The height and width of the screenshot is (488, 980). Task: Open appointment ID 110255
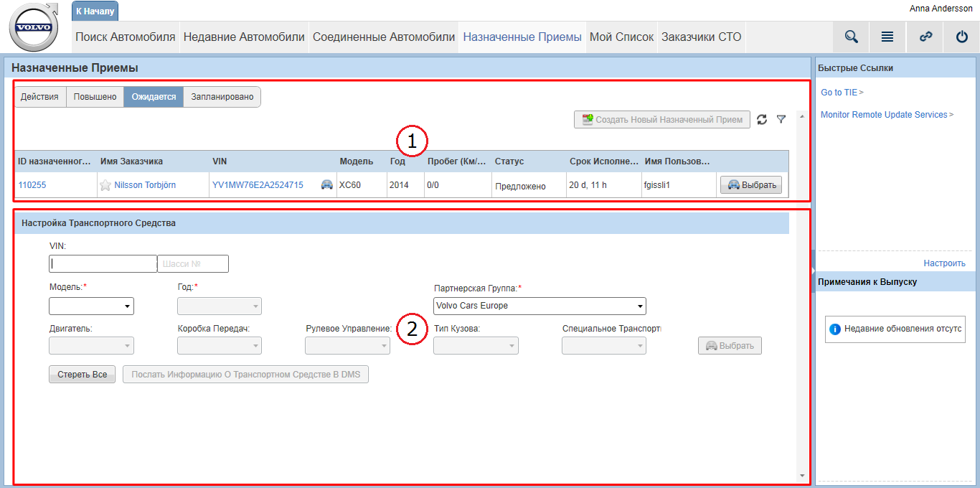[x=32, y=185]
